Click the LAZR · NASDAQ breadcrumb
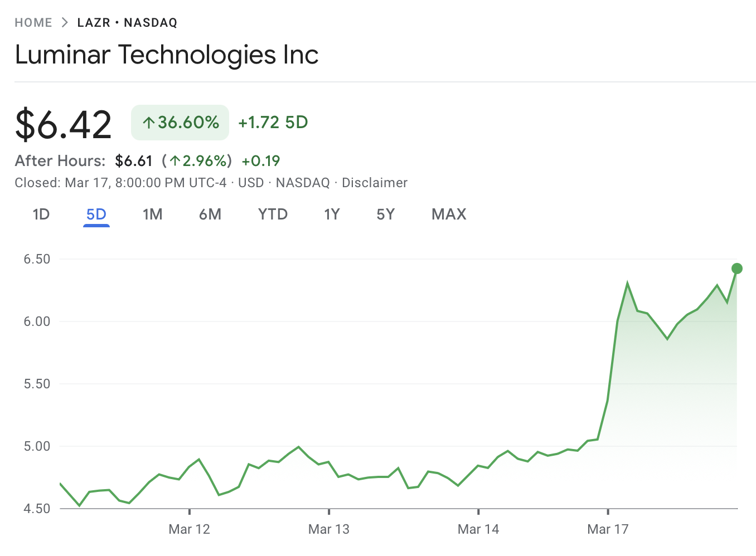This screenshot has height=556, width=756. [127, 23]
